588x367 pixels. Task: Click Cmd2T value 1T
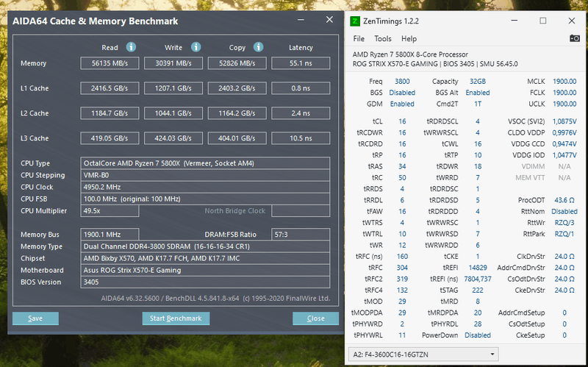coord(478,104)
